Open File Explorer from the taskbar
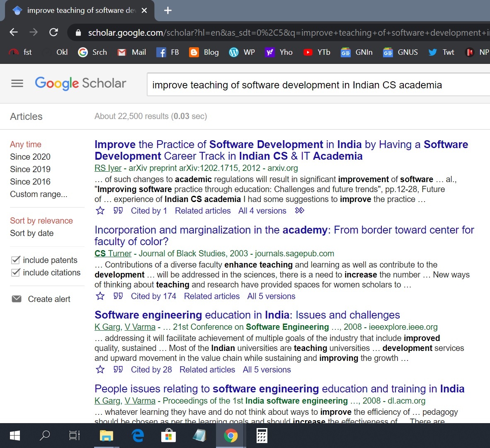 point(107,436)
